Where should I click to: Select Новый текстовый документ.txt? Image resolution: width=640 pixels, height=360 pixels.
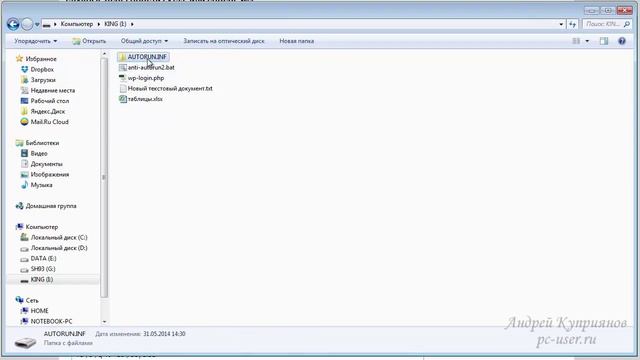point(170,89)
